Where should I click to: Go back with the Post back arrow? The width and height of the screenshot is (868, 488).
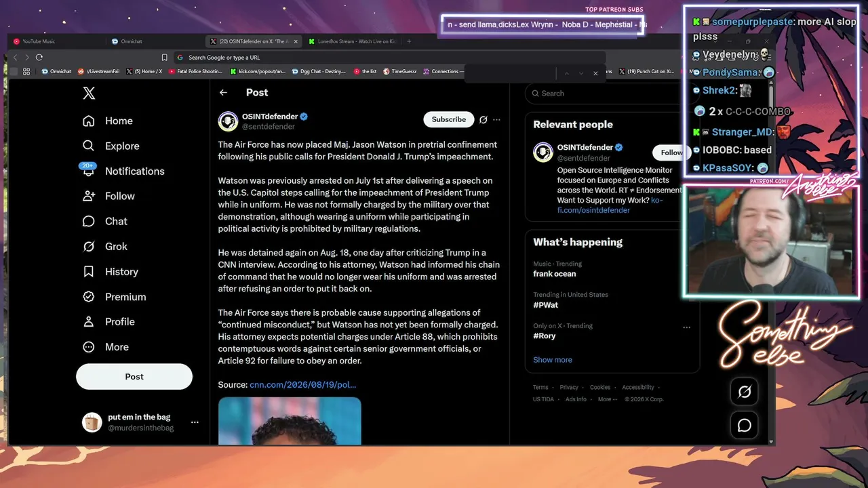223,92
